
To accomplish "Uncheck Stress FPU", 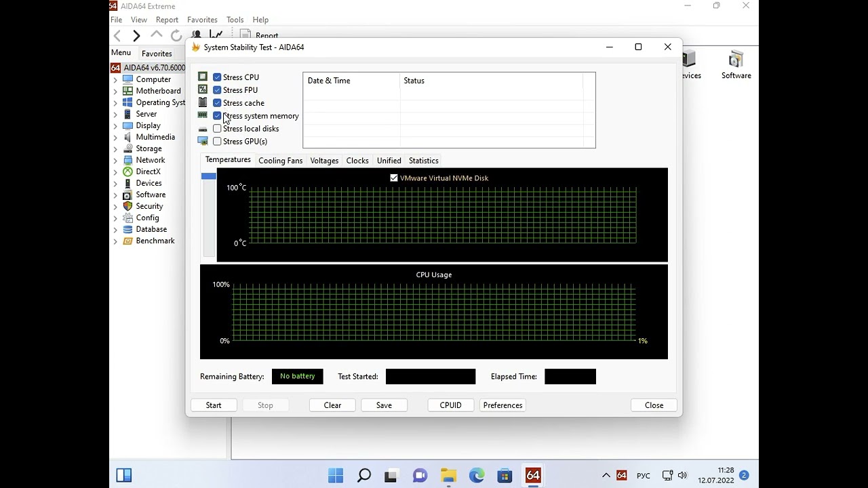I will click(x=217, y=90).
